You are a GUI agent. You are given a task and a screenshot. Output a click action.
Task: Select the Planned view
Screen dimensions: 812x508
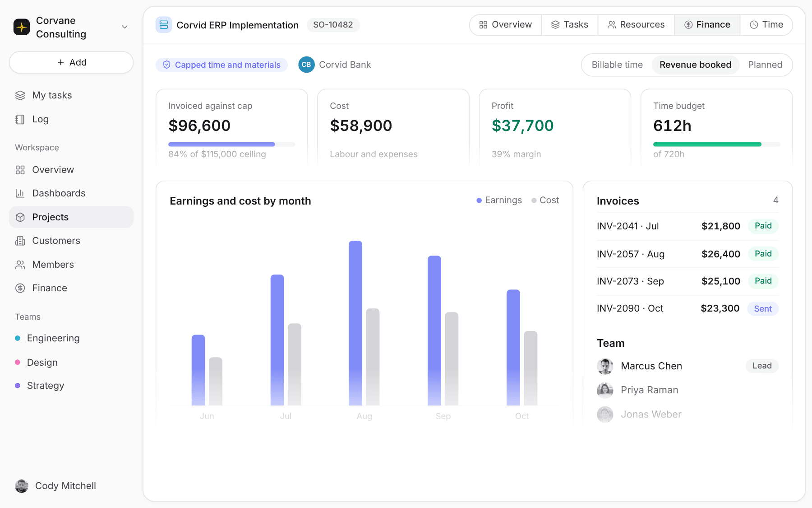(x=765, y=65)
